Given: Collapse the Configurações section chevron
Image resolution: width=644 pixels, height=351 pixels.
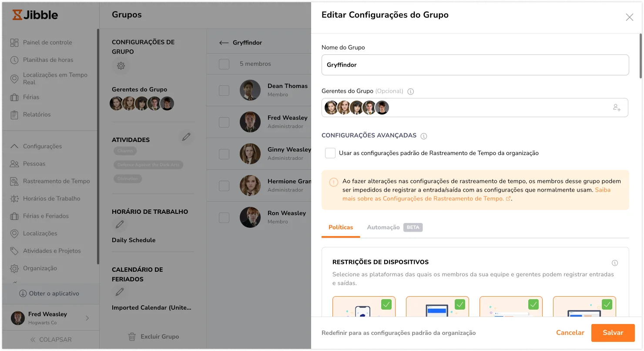Looking at the screenshot, I should coord(14,146).
